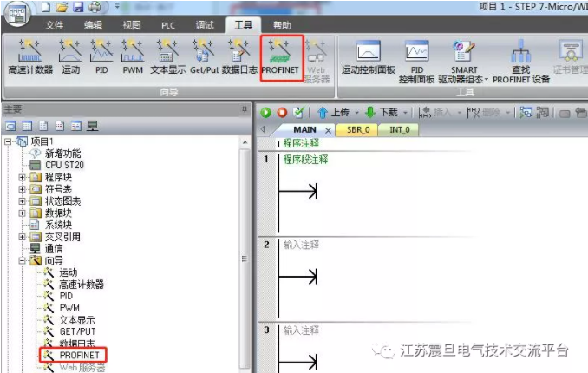Compile program with the checkmark icon
The height and width of the screenshot is (373, 588).
[298, 112]
